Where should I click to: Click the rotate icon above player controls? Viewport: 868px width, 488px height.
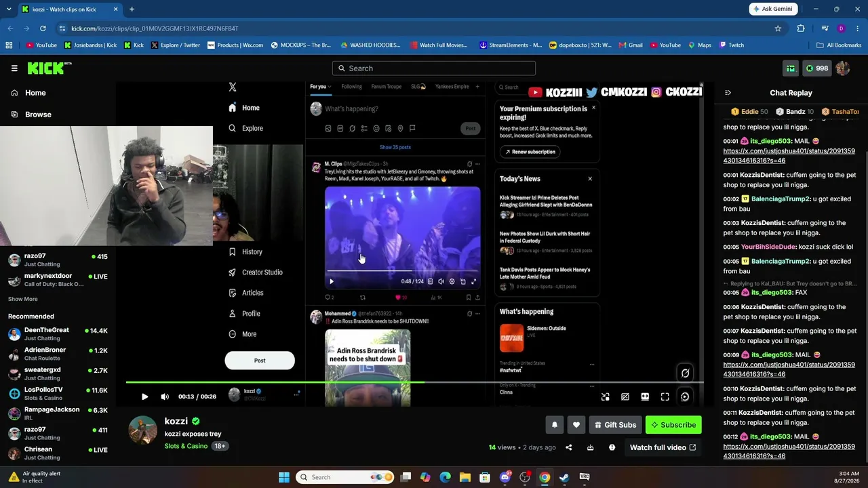pos(685,373)
